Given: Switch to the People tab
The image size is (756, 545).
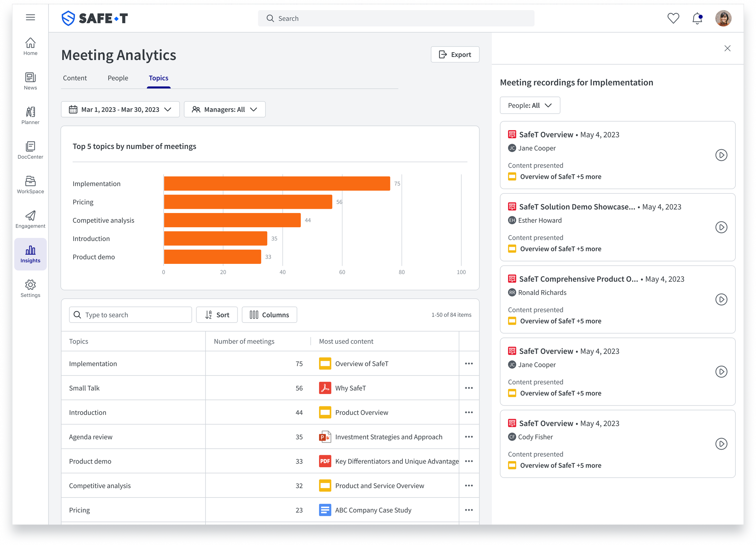Looking at the screenshot, I should [x=118, y=78].
